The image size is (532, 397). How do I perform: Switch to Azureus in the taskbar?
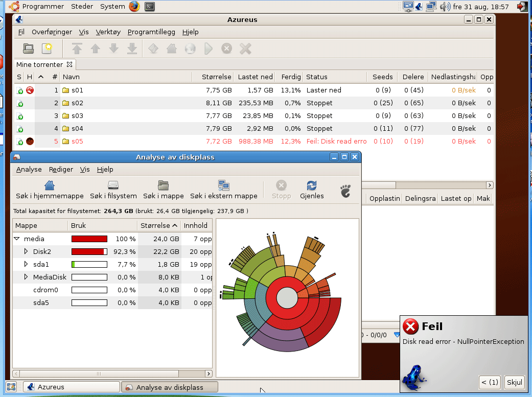point(72,387)
